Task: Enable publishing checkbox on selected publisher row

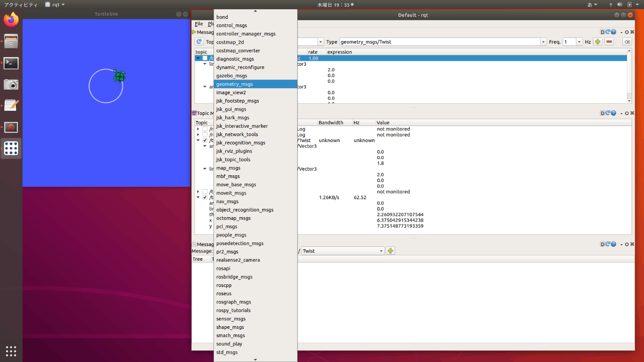Action: click(x=205, y=58)
